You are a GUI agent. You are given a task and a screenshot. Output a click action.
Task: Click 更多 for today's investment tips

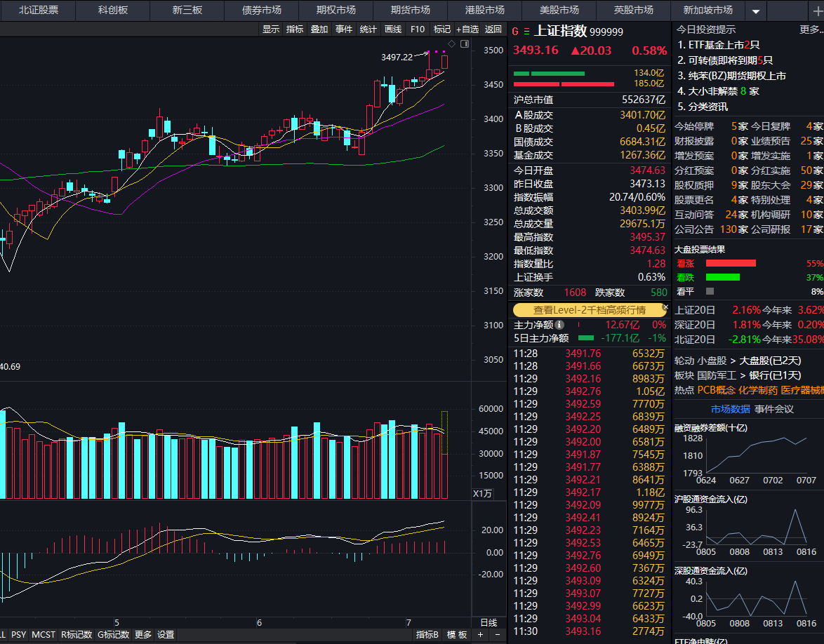[x=811, y=29]
